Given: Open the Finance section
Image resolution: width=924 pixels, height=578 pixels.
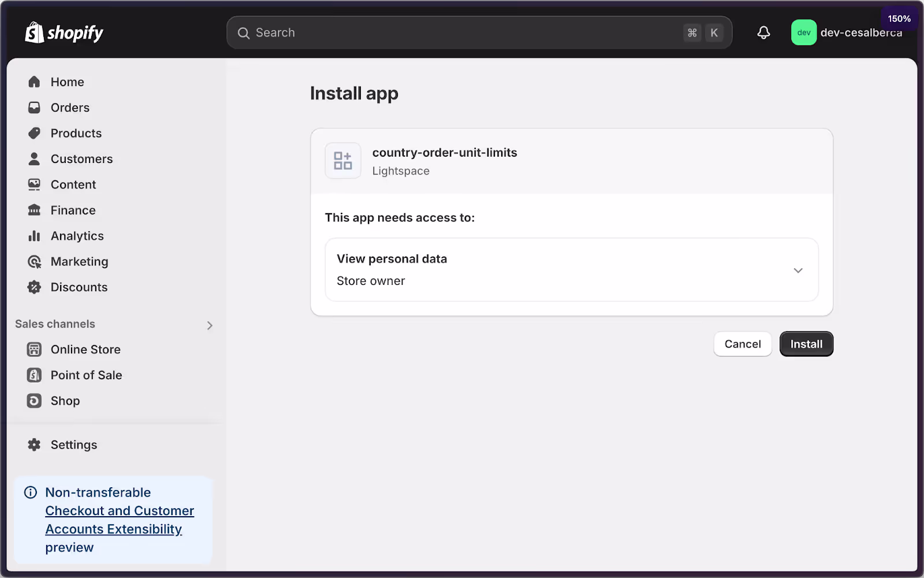Looking at the screenshot, I should point(73,210).
